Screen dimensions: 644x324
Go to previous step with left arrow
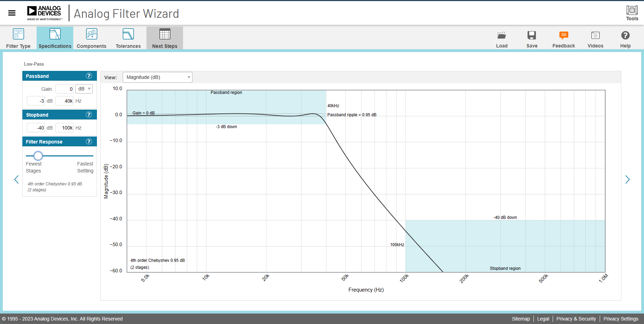tap(16, 179)
